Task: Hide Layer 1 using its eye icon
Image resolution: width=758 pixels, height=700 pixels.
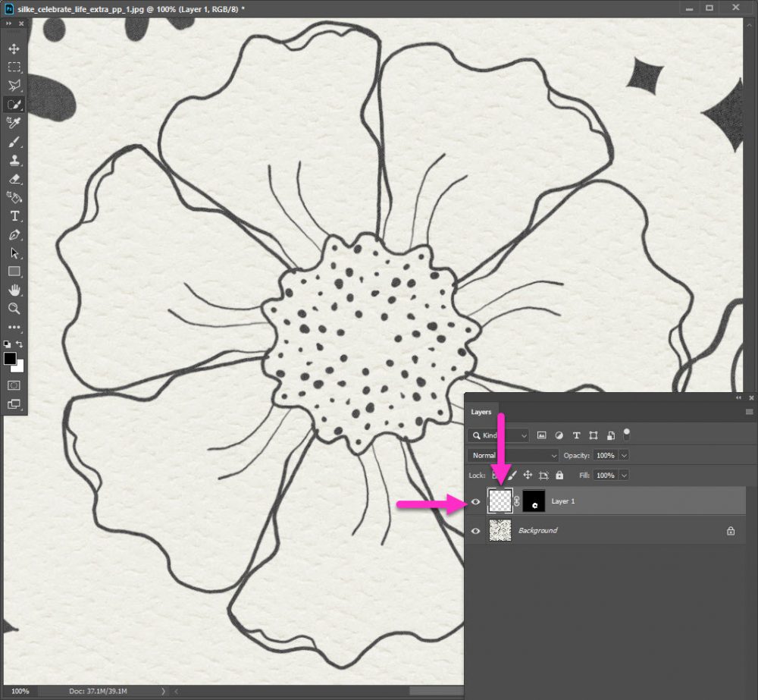Action: click(475, 501)
